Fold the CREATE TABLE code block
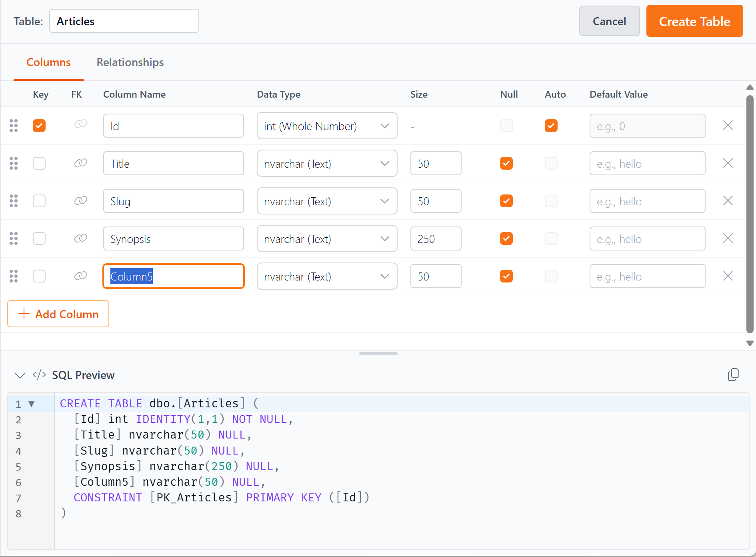756x557 pixels. click(32, 404)
